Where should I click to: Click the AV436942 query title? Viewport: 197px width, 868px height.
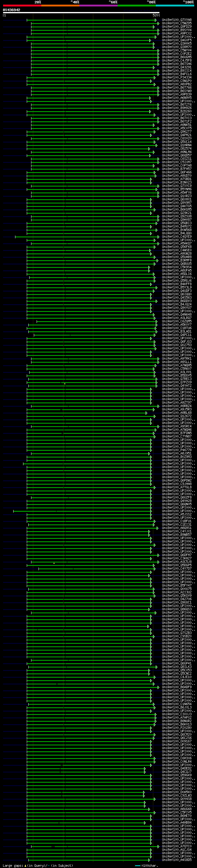pos(11,10)
